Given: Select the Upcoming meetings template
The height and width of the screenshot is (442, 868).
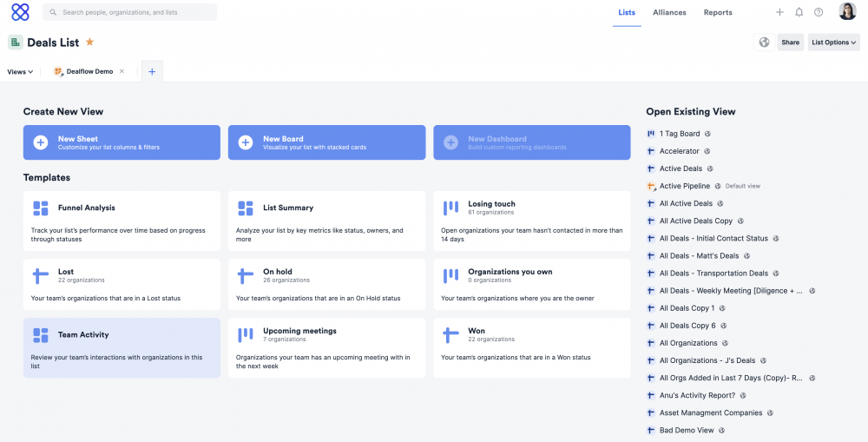Looking at the screenshot, I should [326, 346].
